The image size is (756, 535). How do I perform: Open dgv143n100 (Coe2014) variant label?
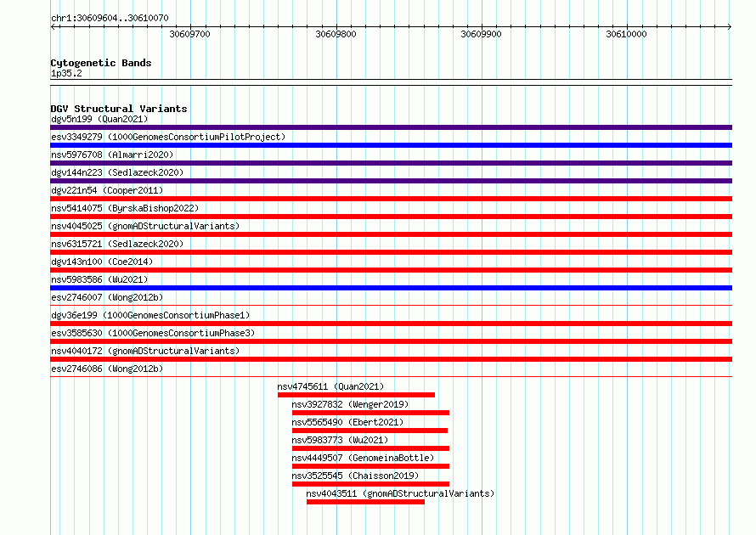point(102,262)
